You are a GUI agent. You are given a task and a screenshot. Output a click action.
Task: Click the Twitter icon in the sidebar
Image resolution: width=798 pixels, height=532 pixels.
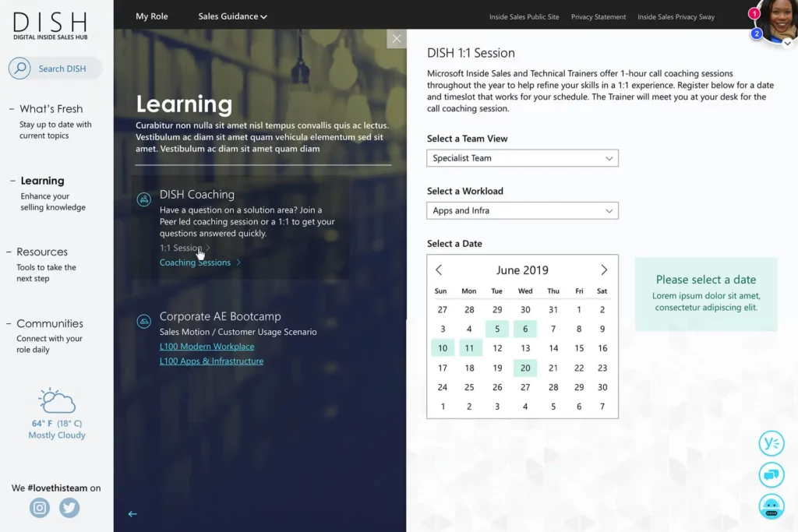69,508
